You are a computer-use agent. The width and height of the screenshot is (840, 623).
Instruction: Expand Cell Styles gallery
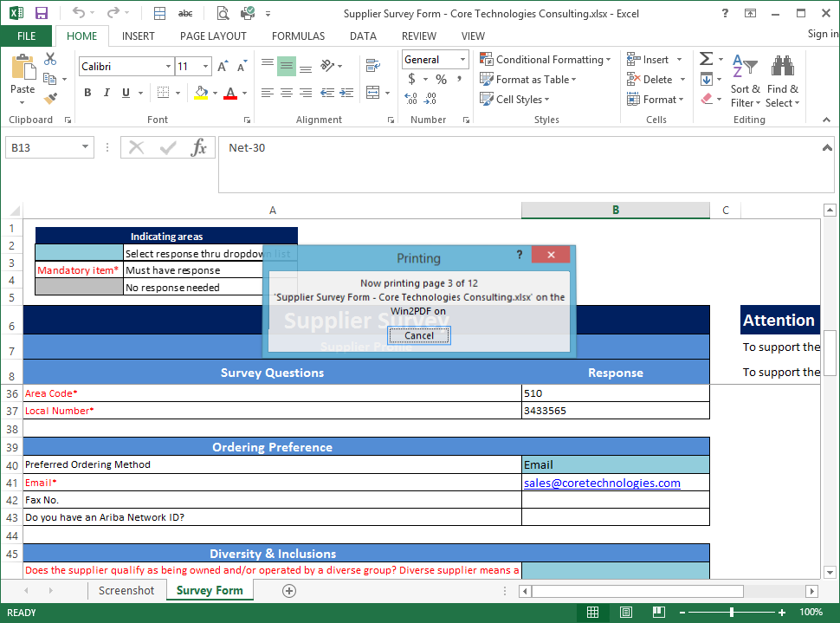(514, 99)
